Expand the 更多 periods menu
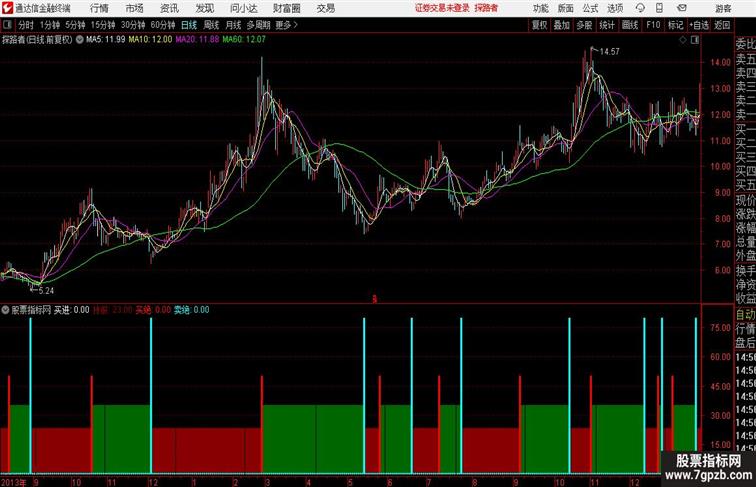Image resolution: width=756 pixels, height=487 pixels. (287, 25)
